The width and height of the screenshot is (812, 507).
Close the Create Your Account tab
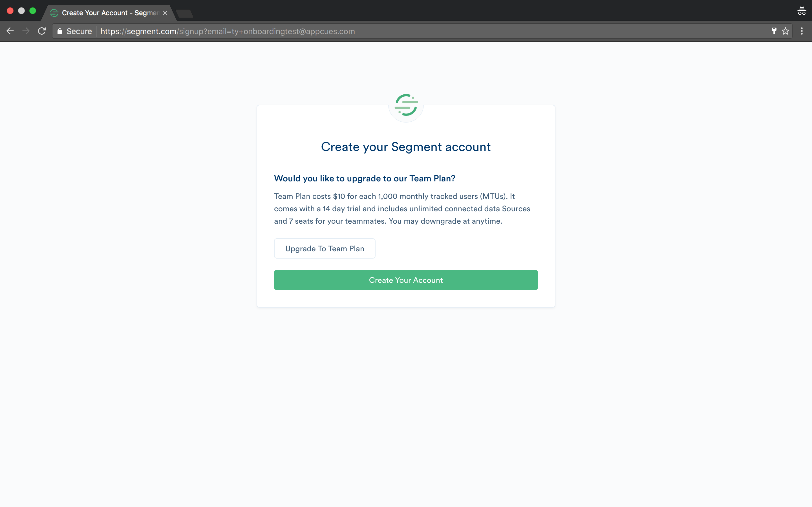[165, 13]
